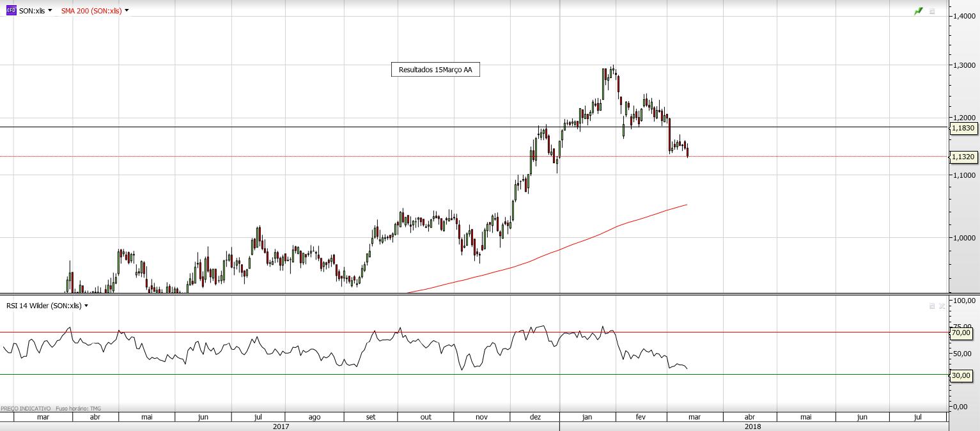The width and height of the screenshot is (980, 431).
Task: Click the 2018 year label on time axis
Action: [x=752, y=425]
